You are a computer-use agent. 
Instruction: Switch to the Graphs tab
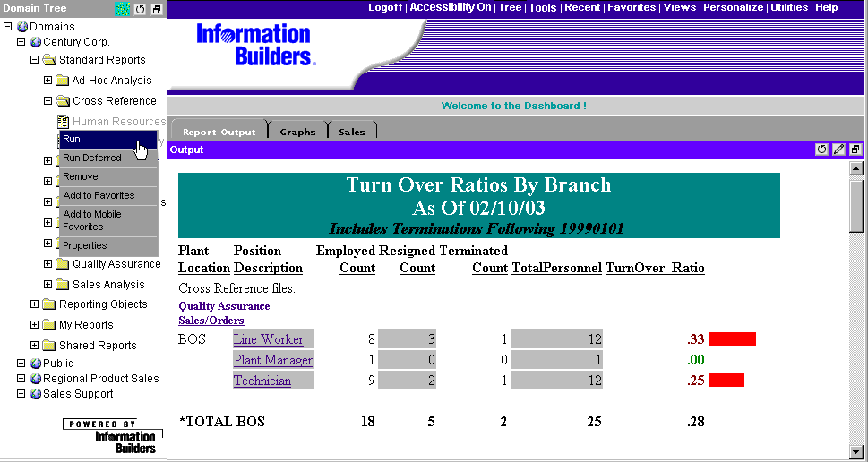pos(297,131)
